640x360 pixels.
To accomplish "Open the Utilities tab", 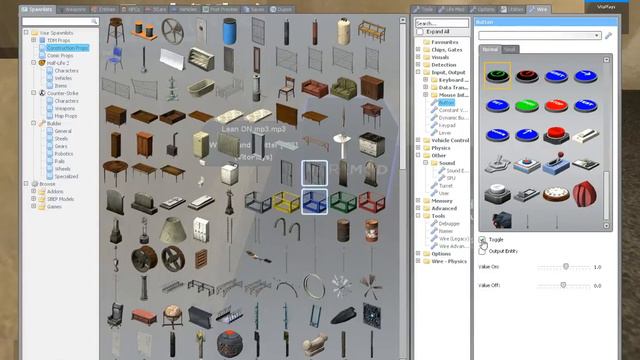I will tap(512, 9).
